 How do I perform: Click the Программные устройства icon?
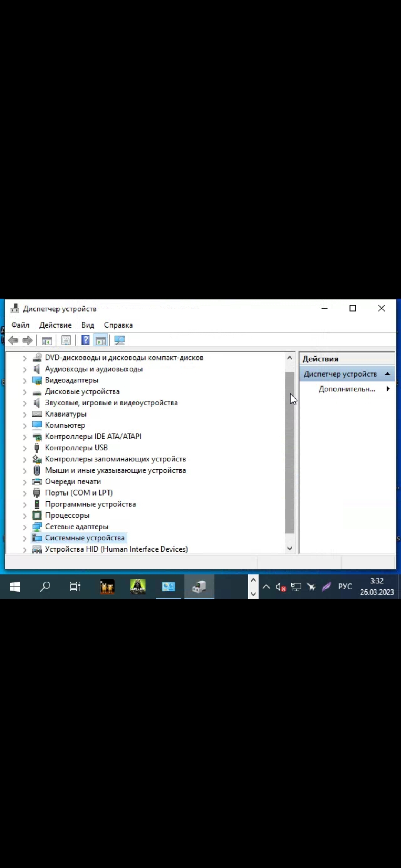point(37,504)
